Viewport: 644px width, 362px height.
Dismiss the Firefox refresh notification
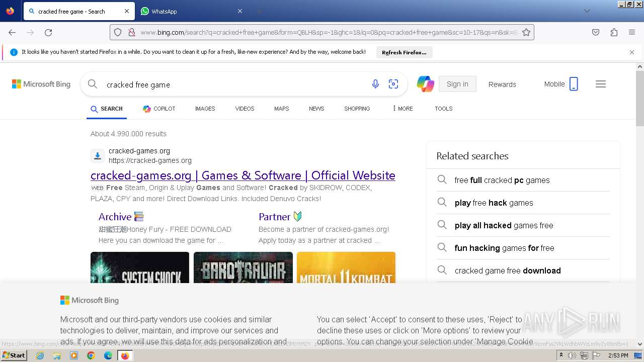point(632,52)
